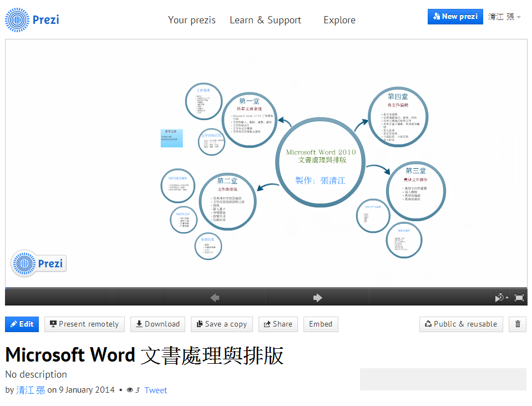Start Present remotely
The width and height of the screenshot is (532, 406).
click(84, 324)
